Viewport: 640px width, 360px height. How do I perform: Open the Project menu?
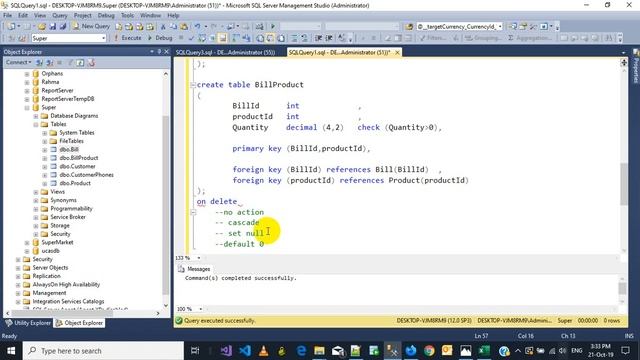pos(82,15)
